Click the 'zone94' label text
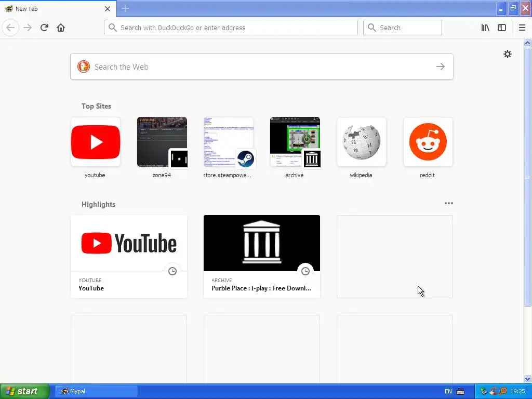Image resolution: width=532 pixels, height=399 pixels. click(162, 175)
